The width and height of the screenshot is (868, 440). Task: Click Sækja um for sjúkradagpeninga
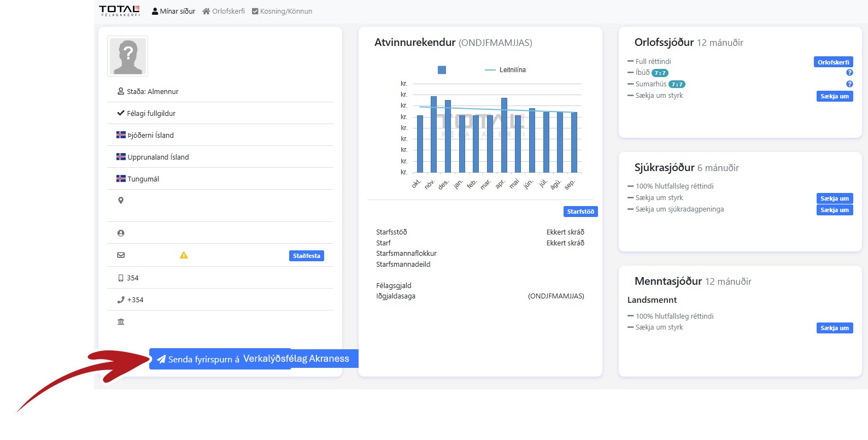(x=834, y=210)
